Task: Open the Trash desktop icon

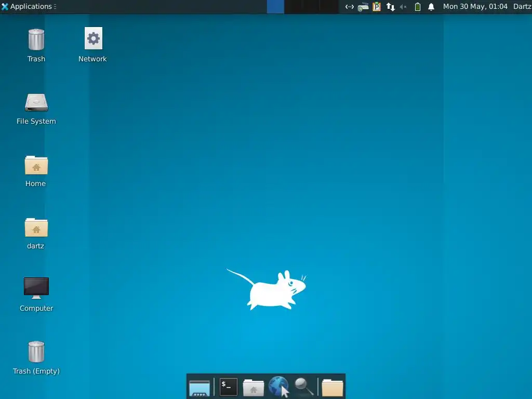Action: click(36, 39)
